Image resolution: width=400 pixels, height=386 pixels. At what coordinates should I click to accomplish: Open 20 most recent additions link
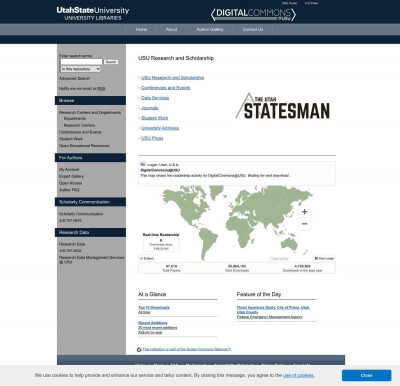pyautogui.click(x=158, y=328)
